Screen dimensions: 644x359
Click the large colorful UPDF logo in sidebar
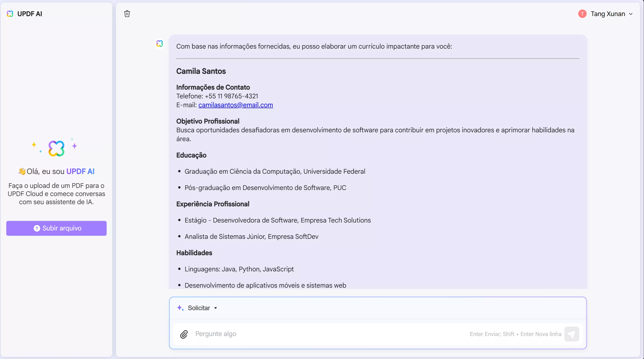pyautogui.click(x=56, y=148)
